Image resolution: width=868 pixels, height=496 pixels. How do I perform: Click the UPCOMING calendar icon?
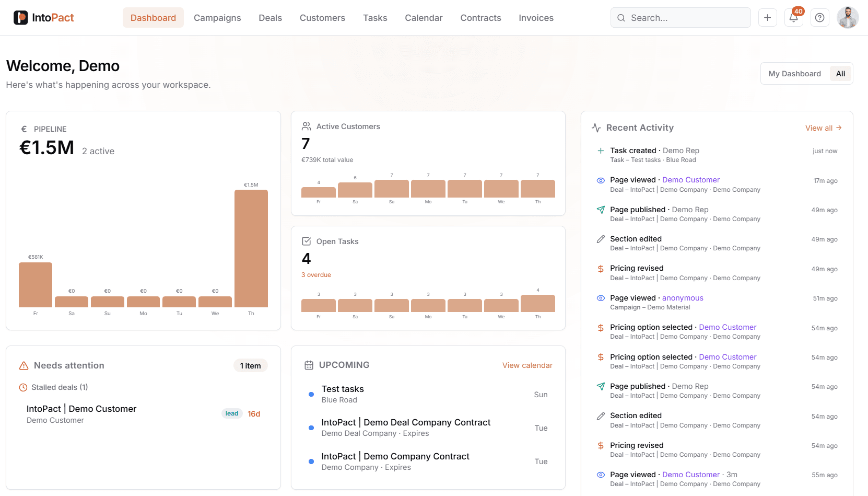pyautogui.click(x=309, y=365)
